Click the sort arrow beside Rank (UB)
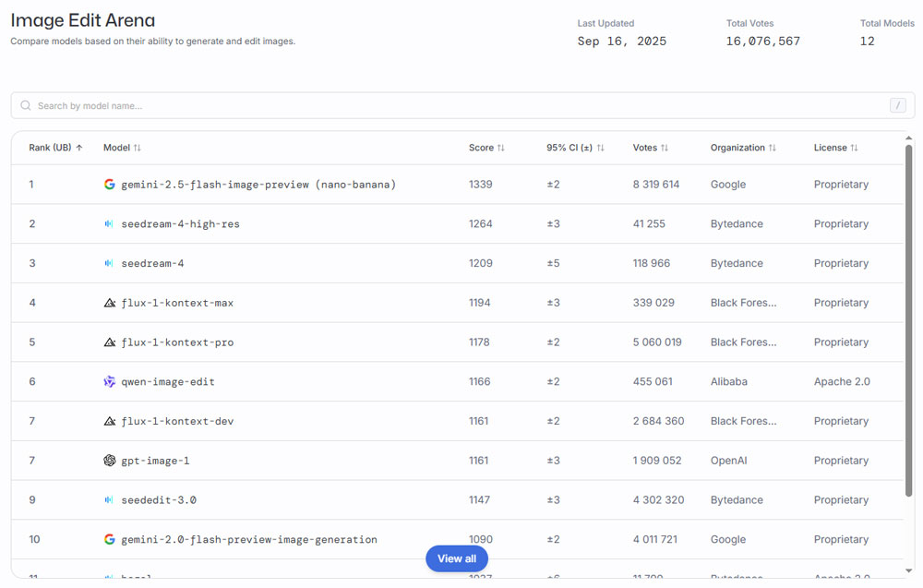 pyautogui.click(x=79, y=148)
